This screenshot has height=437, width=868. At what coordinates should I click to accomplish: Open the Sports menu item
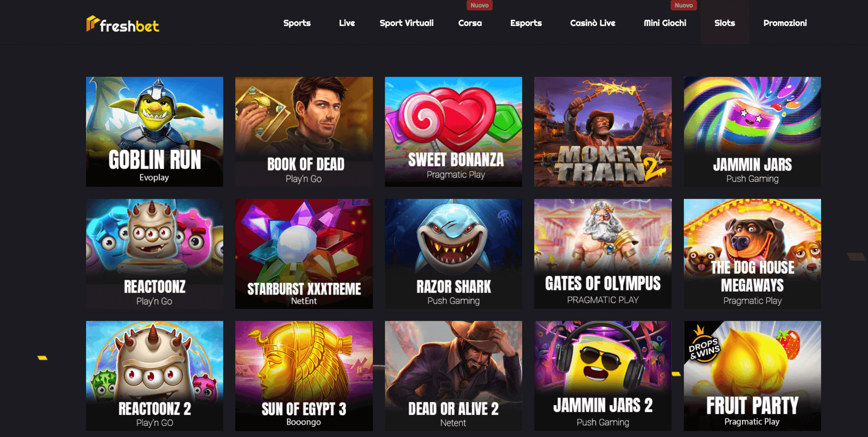click(297, 23)
